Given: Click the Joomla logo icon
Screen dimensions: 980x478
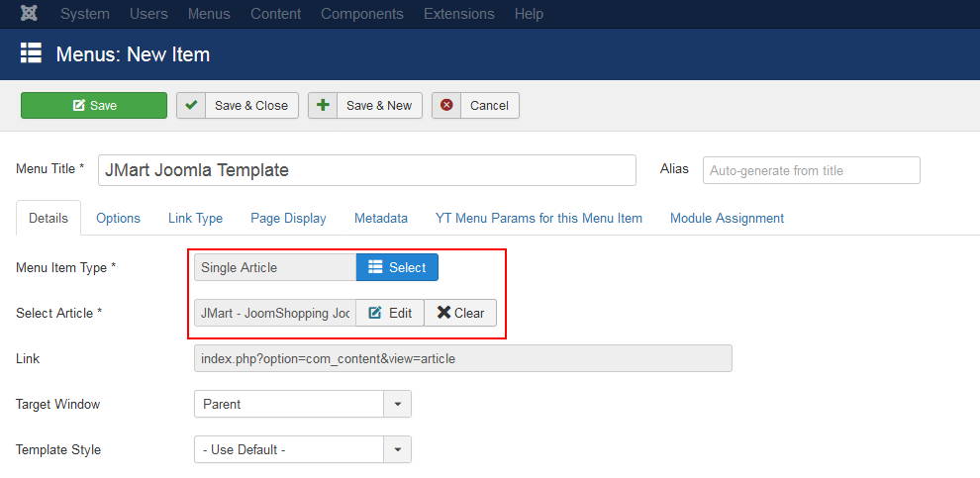Looking at the screenshot, I should click(29, 13).
